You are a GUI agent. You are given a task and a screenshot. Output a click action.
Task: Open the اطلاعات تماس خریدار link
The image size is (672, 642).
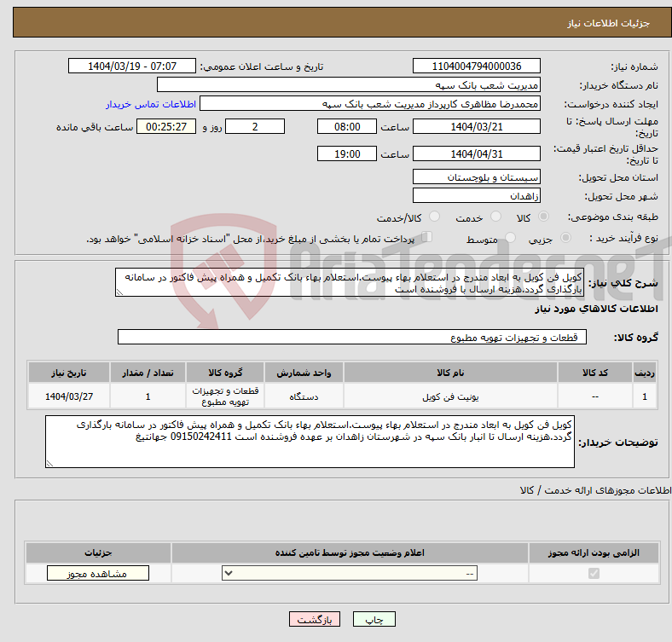[x=151, y=104]
